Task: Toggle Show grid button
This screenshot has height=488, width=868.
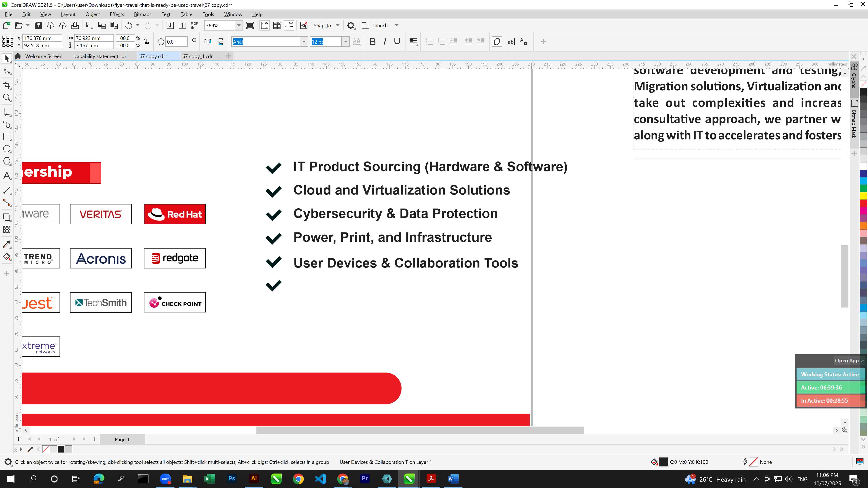Action: tap(277, 25)
